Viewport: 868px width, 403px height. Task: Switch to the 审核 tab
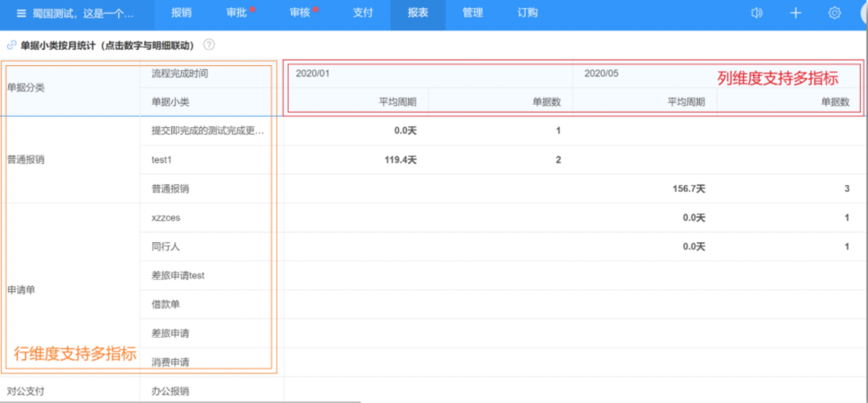[300, 14]
